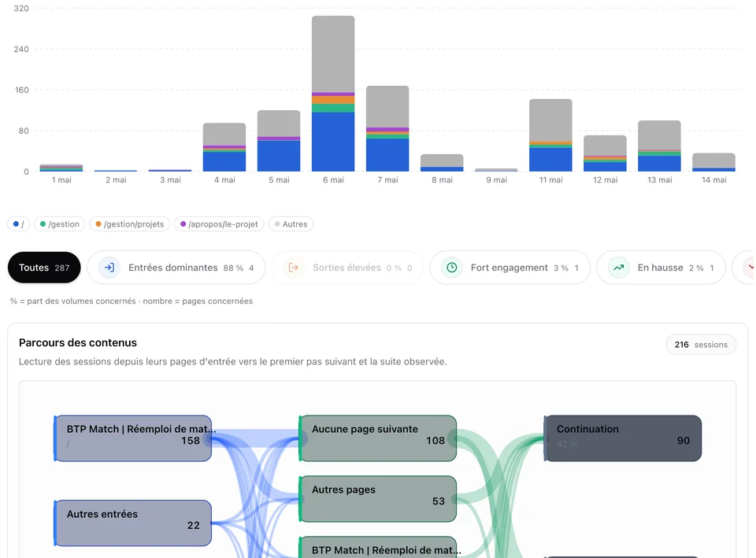Click the Fort engagement clock icon
The width and height of the screenshot is (756, 558).
452,268
